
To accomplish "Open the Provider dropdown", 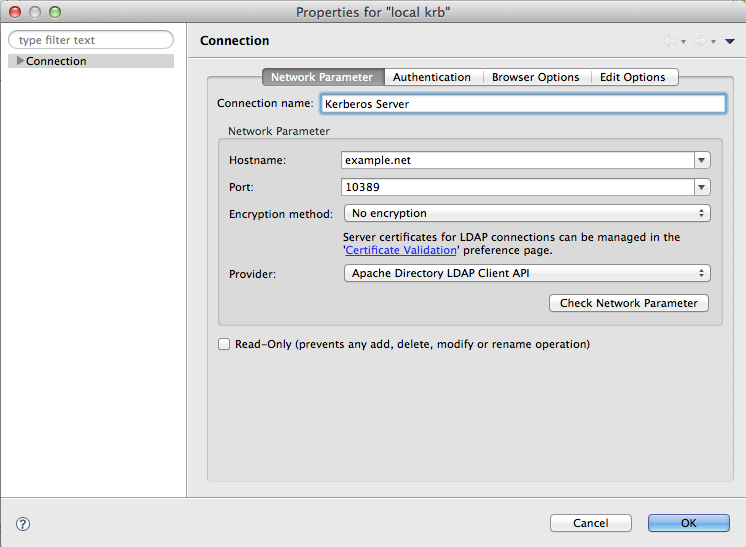I will click(x=527, y=273).
